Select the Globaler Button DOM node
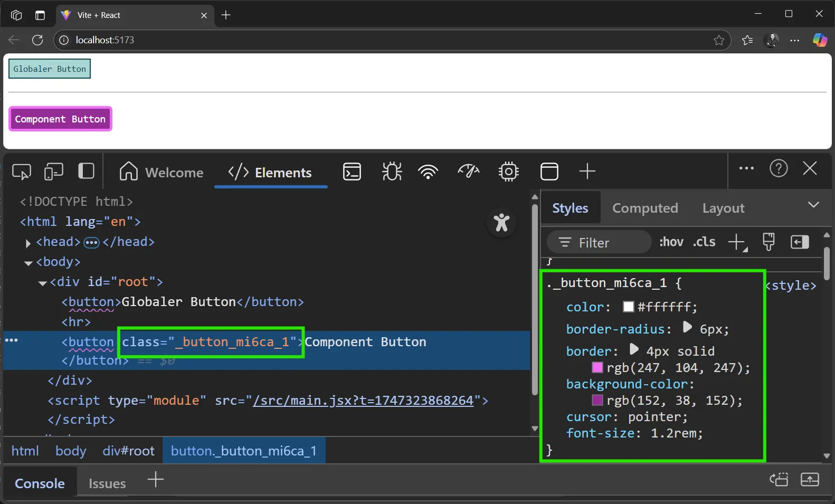 point(183,302)
